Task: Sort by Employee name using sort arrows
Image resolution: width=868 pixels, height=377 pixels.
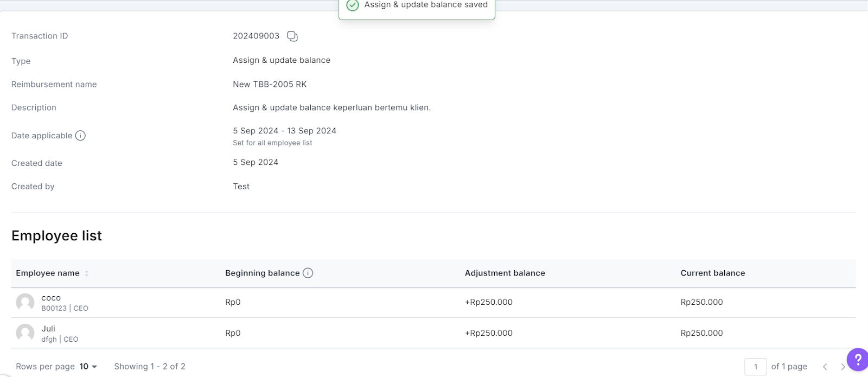Action: (87, 273)
